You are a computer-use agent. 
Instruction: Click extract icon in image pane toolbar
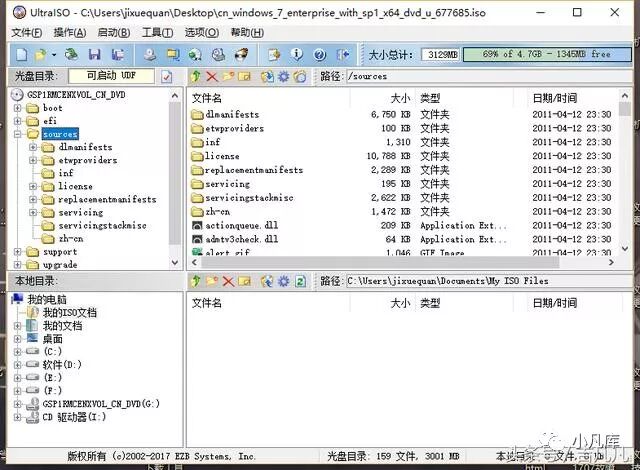pos(267,76)
